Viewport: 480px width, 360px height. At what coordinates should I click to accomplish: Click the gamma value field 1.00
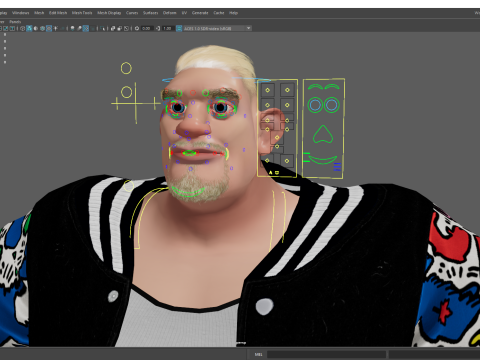(167, 28)
